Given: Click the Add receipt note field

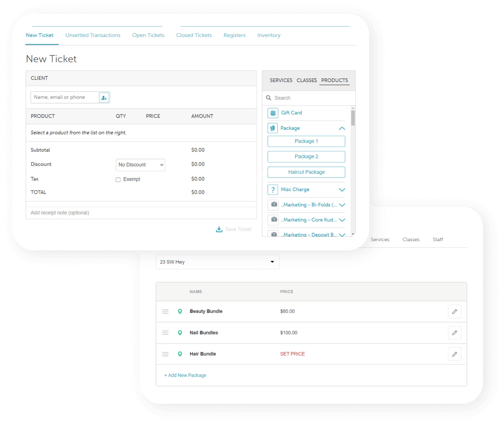Looking at the screenshot, I should click(x=141, y=213).
